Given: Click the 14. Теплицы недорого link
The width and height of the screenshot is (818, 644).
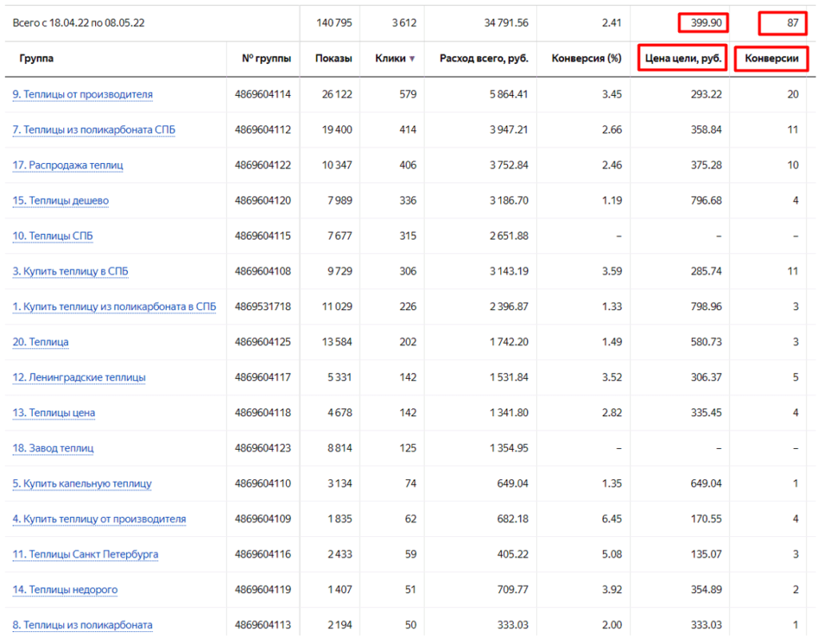Looking at the screenshot, I should 65,590.
